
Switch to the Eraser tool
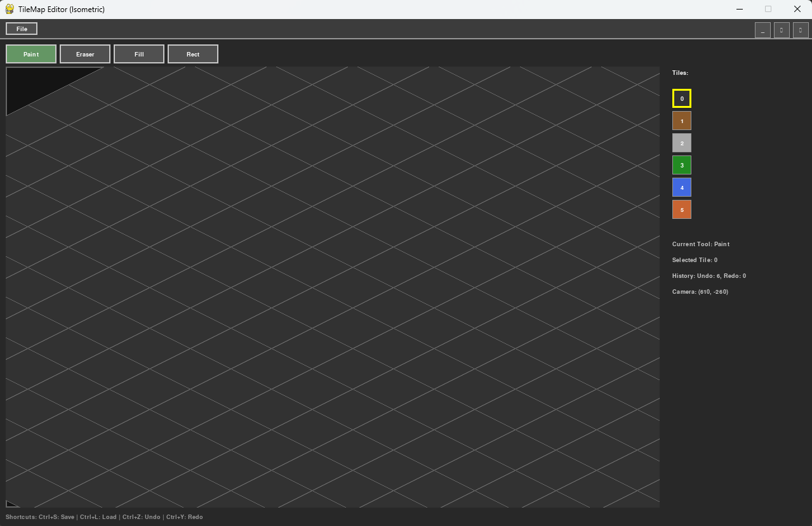tap(85, 54)
